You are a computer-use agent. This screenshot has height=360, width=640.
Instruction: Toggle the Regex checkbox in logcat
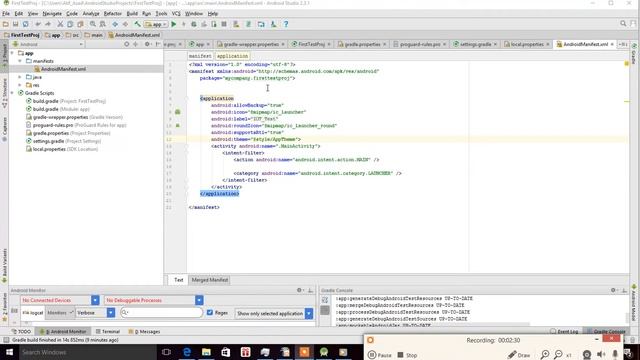coord(210,313)
